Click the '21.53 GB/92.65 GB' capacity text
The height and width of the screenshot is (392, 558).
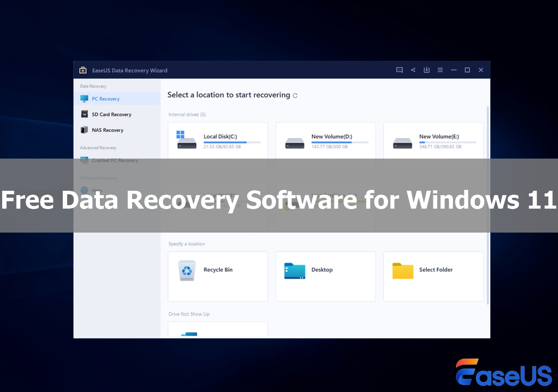pos(222,147)
